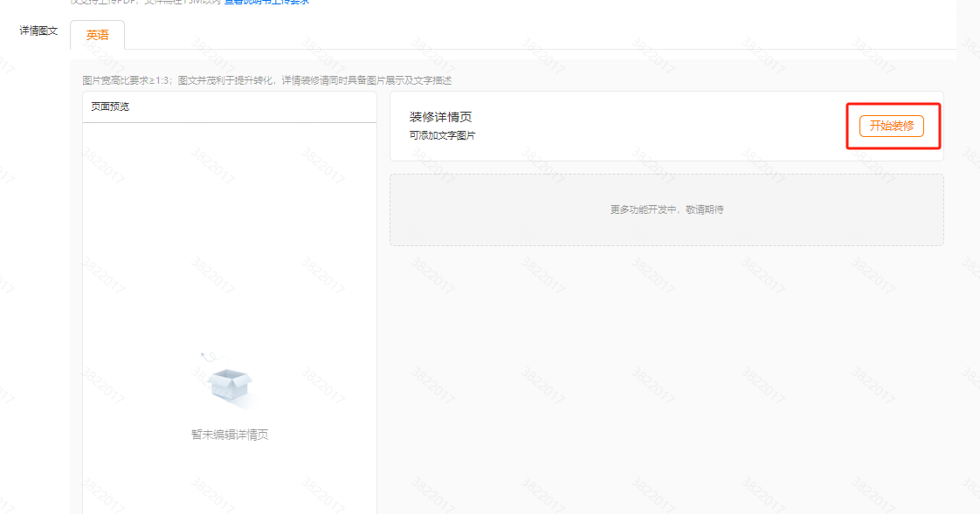Click the 开始装修 button
The image size is (980, 514).
coord(891,126)
